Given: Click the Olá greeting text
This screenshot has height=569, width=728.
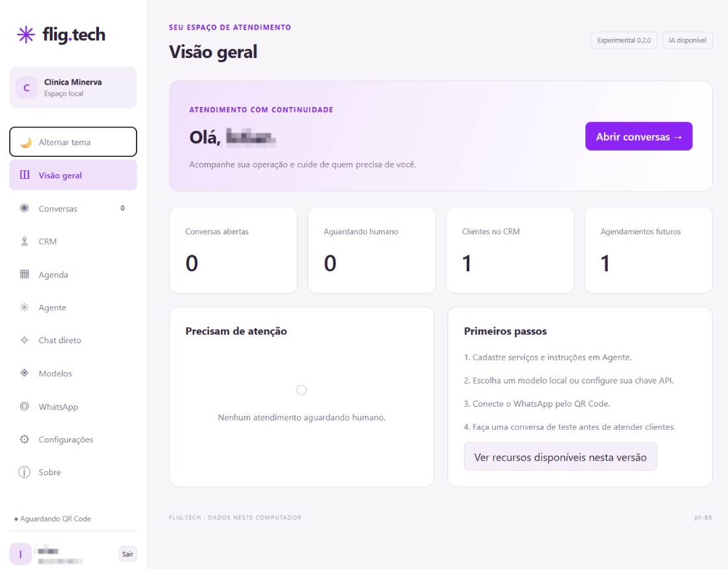Looking at the screenshot, I should click(205, 137).
